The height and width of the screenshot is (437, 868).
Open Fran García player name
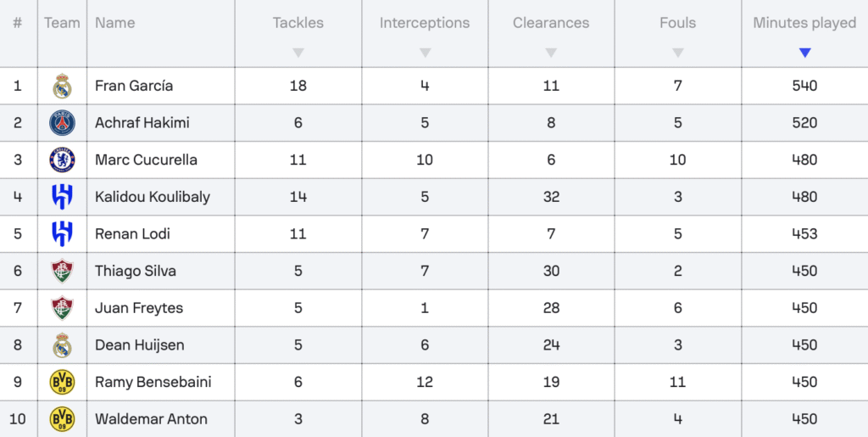click(x=134, y=86)
